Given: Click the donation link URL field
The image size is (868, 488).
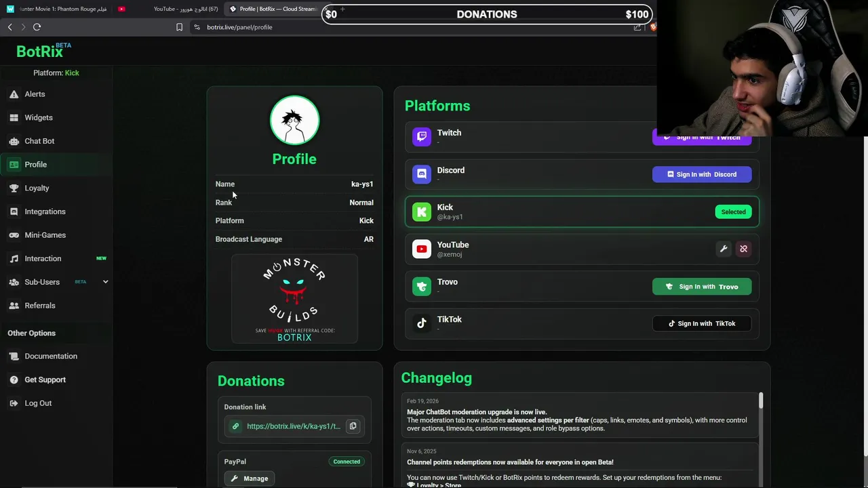Looking at the screenshot, I should (x=294, y=426).
